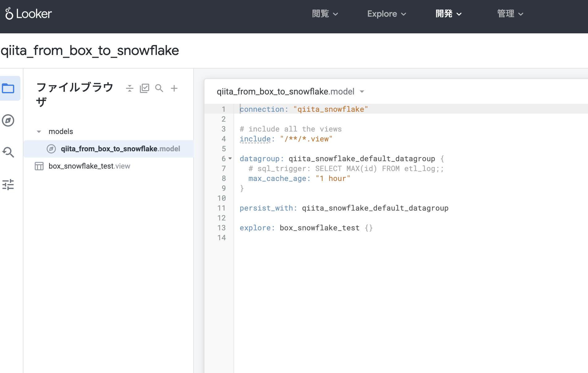Open the object browser compass icon
588x373 pixels.
8,120
